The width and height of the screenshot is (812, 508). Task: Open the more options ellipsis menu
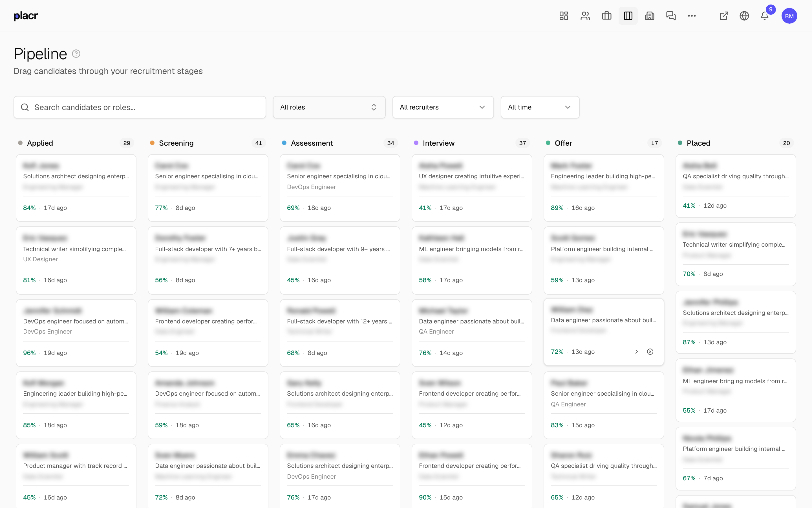coord(692,16)
